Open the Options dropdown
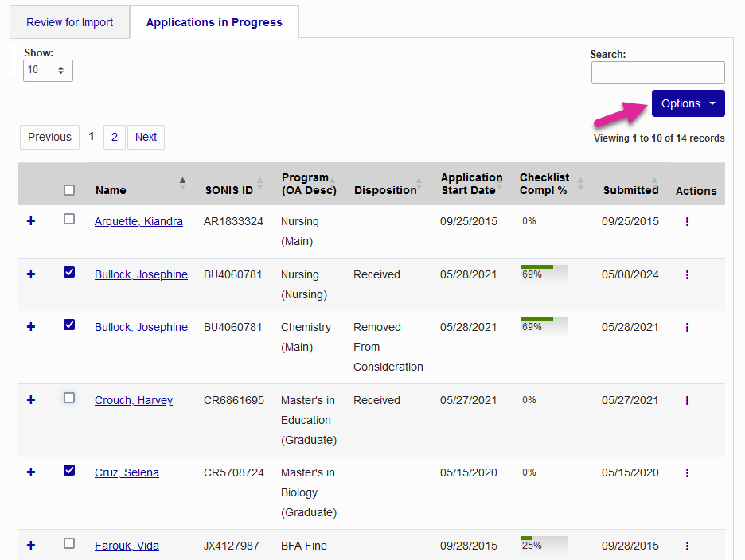This screenshot has height=560, width=745. pyautogui.click(x=688, y=103)
